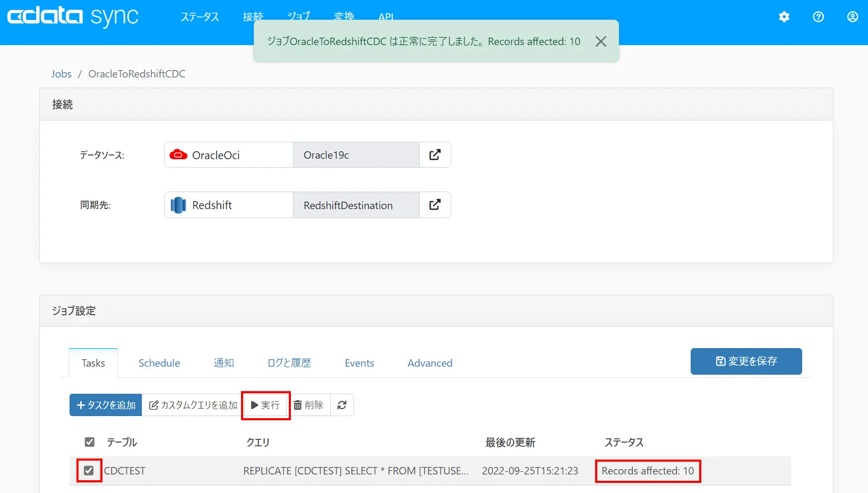Click the RedshiftDestination field

coord(356,205)
